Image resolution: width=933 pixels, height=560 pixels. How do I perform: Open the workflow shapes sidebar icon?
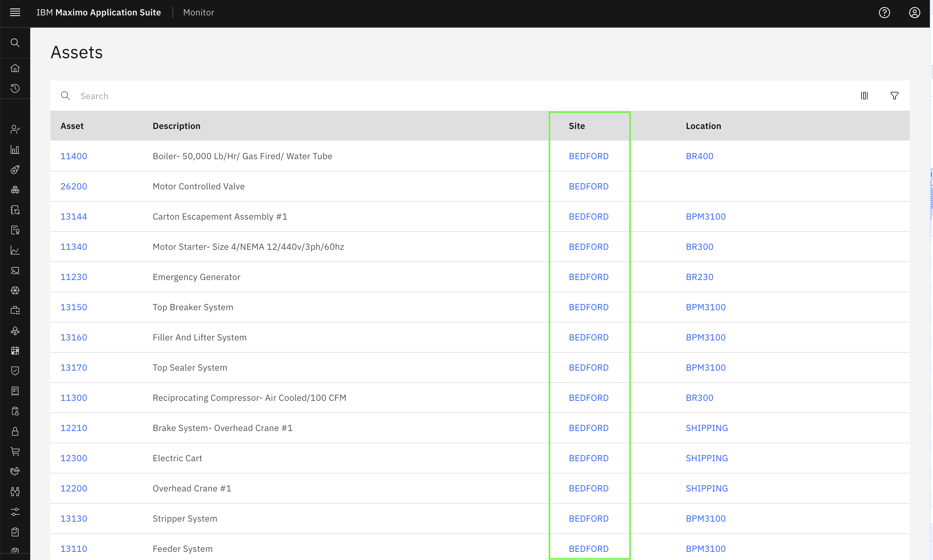[x=15, y=331]
